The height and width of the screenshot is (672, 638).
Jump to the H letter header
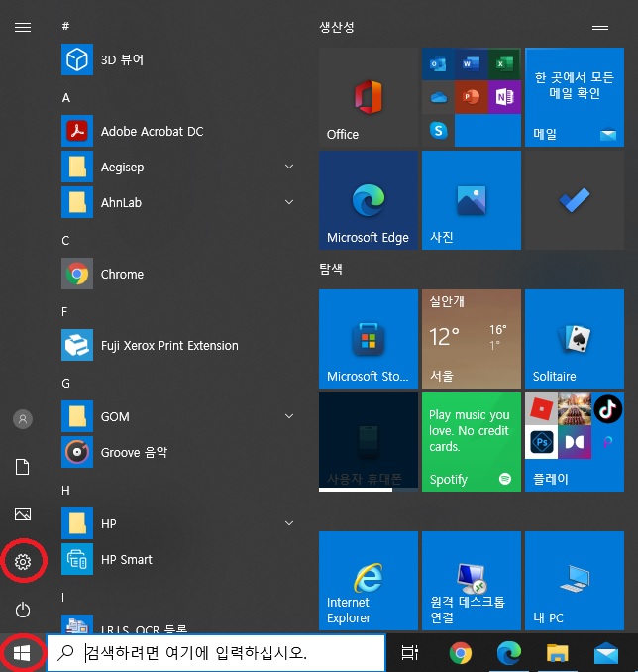(65, 491)
